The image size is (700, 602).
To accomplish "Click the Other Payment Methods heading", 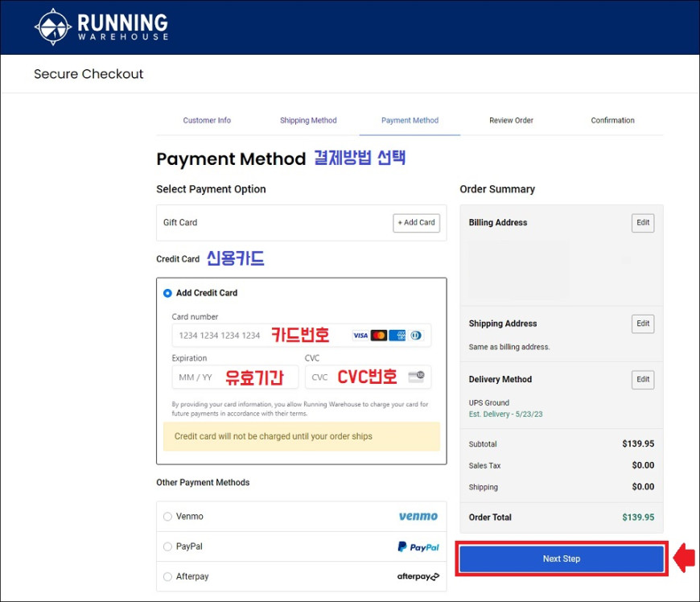I will [203, 483].
